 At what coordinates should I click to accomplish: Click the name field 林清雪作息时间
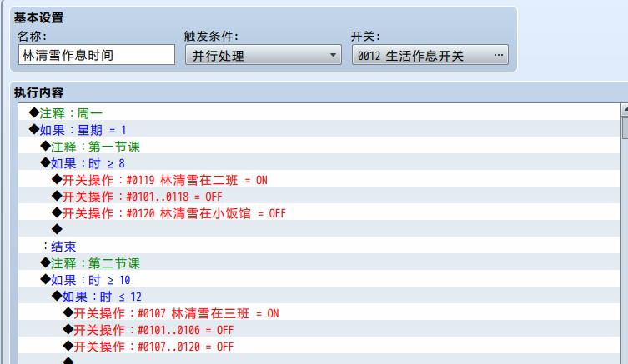[97, 55]
